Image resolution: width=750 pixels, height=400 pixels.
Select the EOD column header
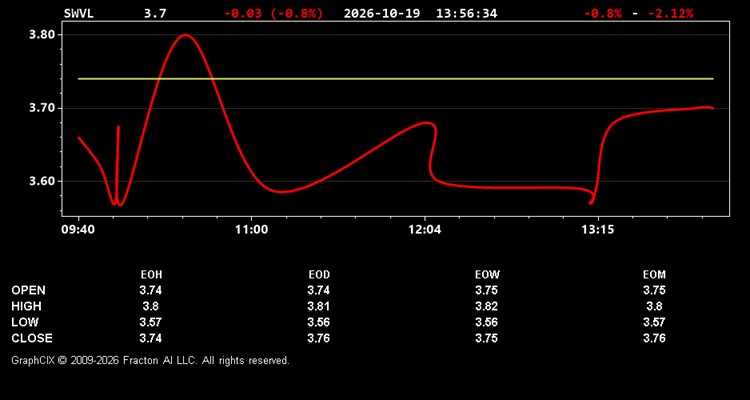(x=319, y=275)
